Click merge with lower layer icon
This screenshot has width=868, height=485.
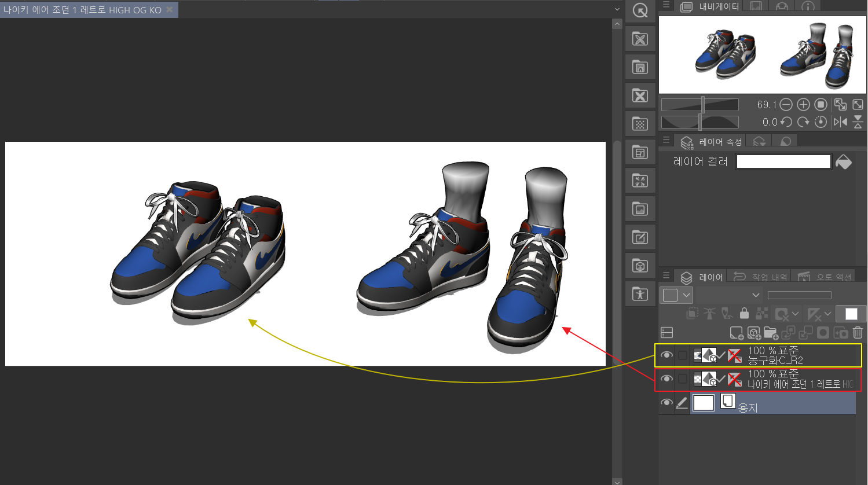[805, 333]
